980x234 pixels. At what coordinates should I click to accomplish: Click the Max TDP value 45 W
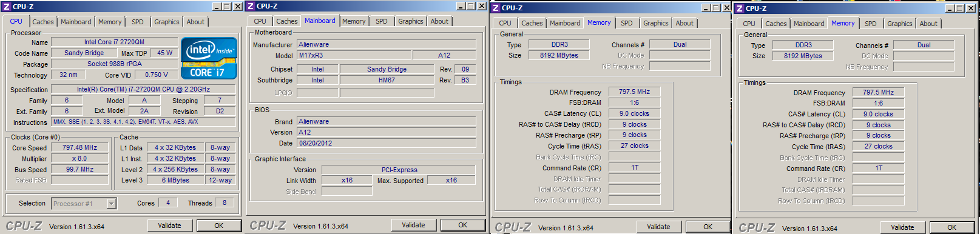click(164, 53)
